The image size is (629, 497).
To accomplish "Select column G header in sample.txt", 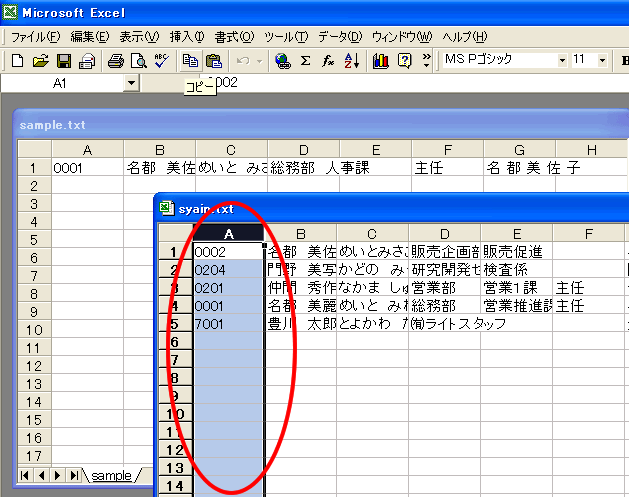I will (519, 150).
